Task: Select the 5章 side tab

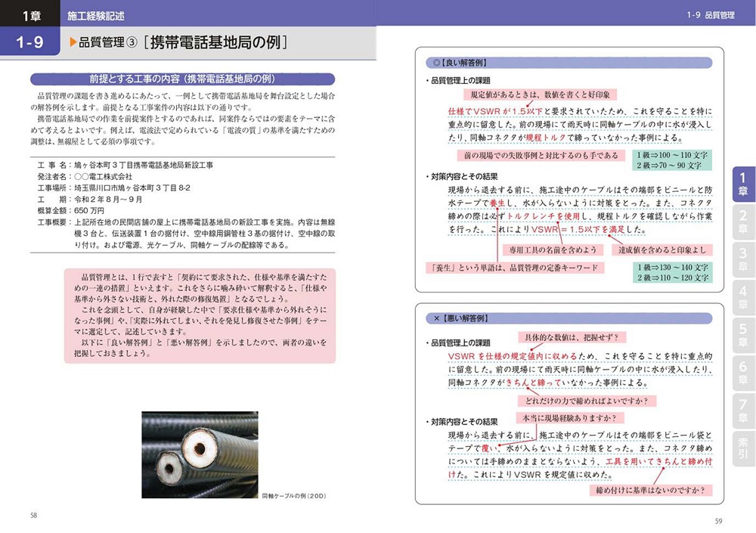Action: tap(742, 336)
